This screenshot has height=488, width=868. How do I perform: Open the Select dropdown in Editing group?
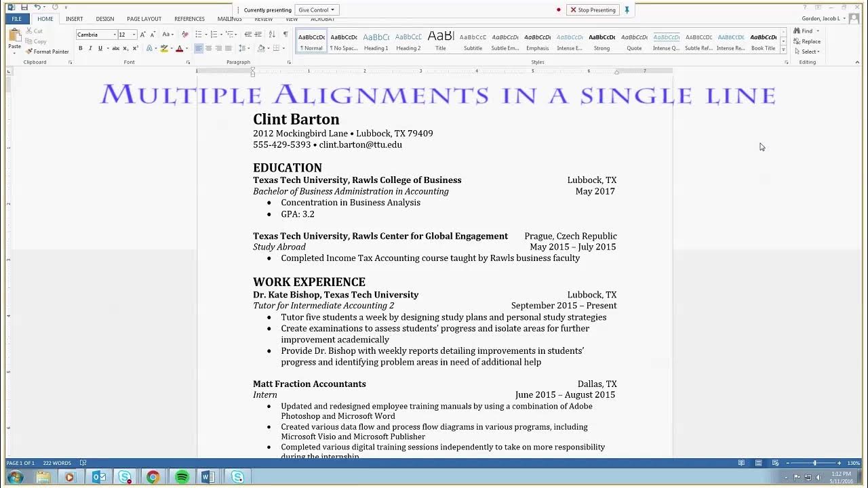[x=807, y=52]
